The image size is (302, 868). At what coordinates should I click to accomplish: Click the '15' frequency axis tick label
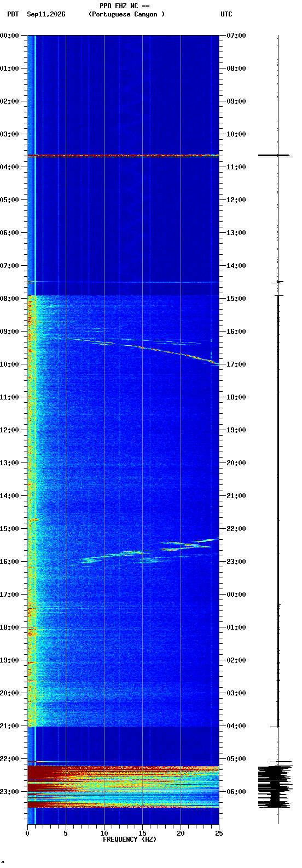pos(142,833)
